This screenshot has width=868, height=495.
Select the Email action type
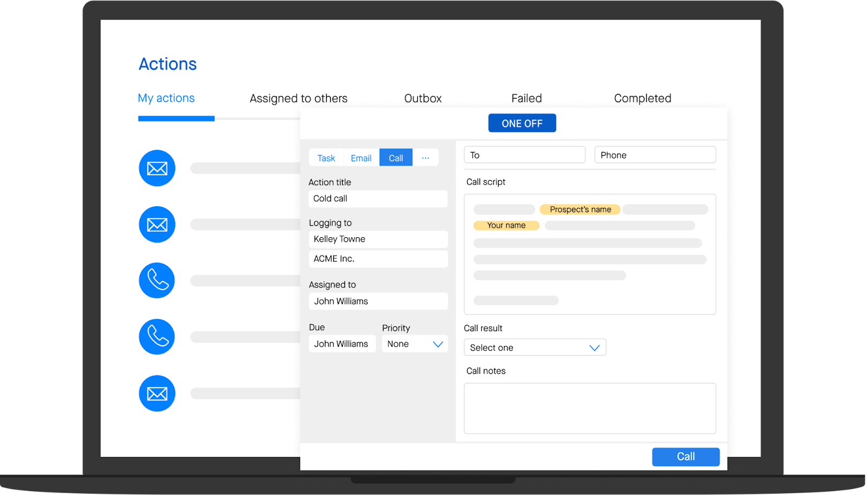(361, 158)
